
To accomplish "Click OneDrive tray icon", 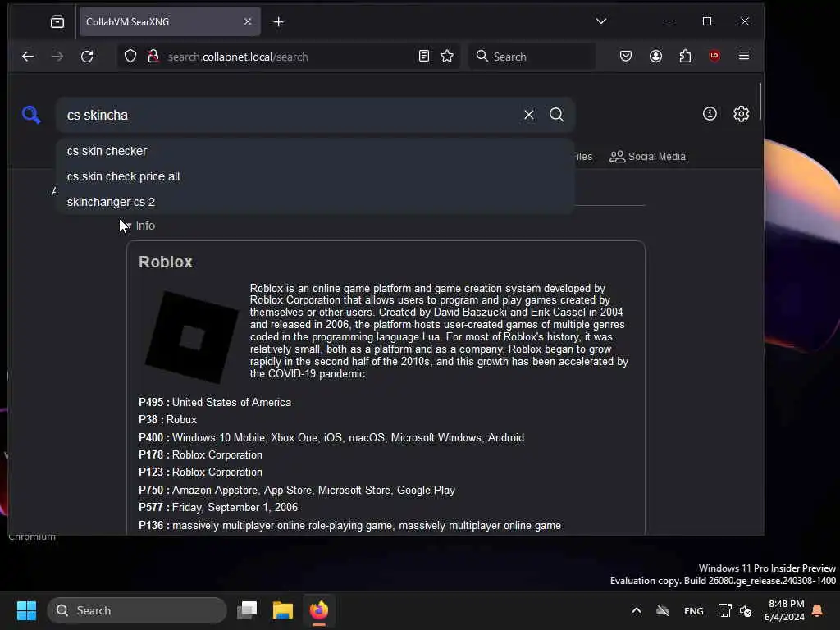I will tap(663, 610).
